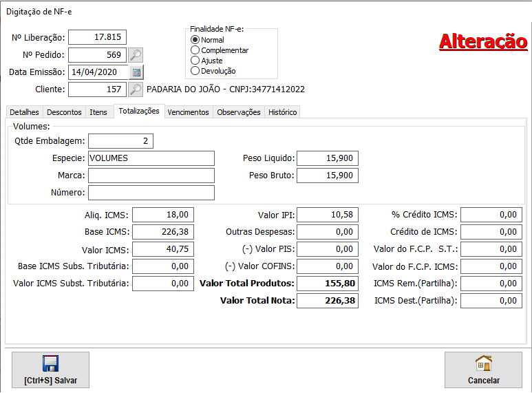Click the Qtde Embalagem field
Image resolution: width=532 pixels, height=393 pixels.
point(120,141)
